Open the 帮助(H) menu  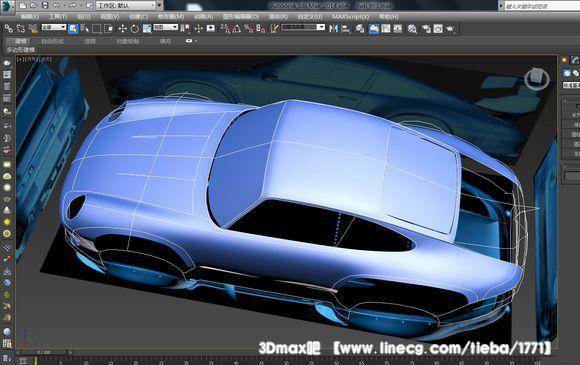click(389, 17)
